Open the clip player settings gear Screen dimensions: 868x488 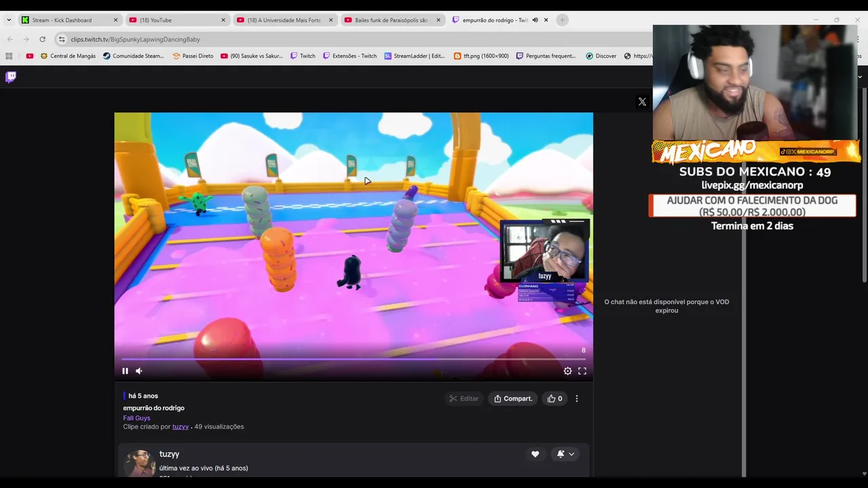568,371
